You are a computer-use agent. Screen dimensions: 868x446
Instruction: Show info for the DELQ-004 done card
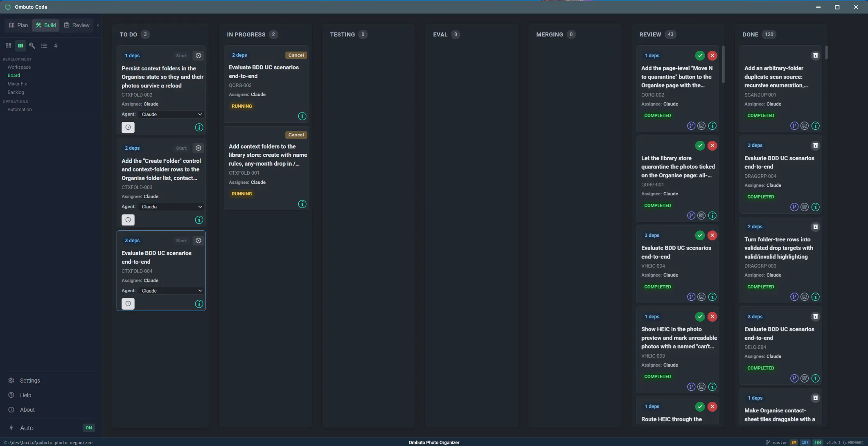[x=815, y=378]
